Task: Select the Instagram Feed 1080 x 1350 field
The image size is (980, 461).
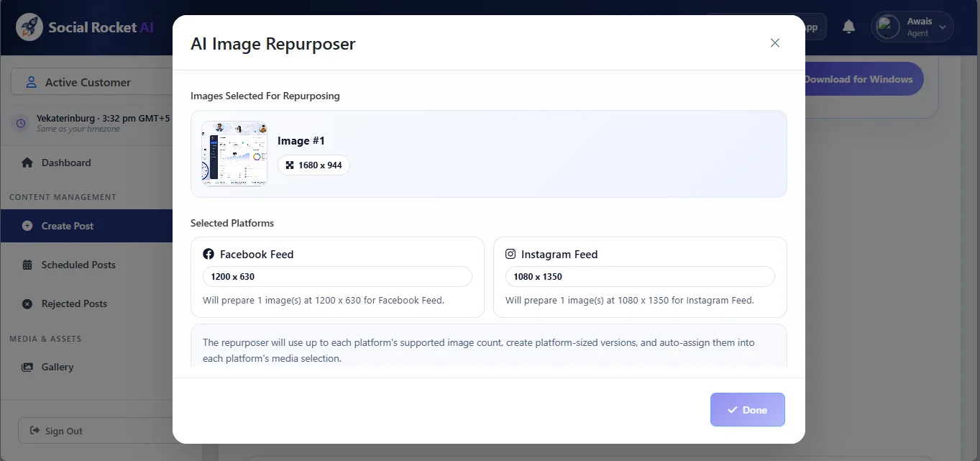Action: (x=640, y=276)
